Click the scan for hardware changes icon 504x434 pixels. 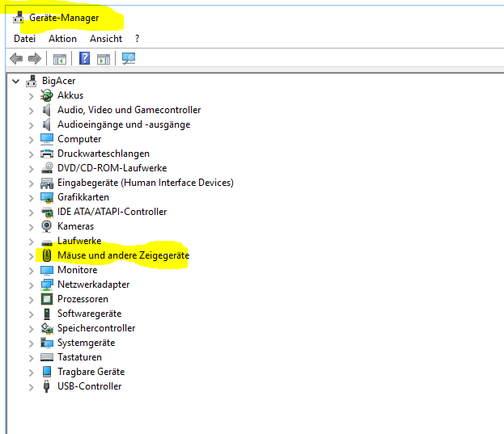pos(129,58)
